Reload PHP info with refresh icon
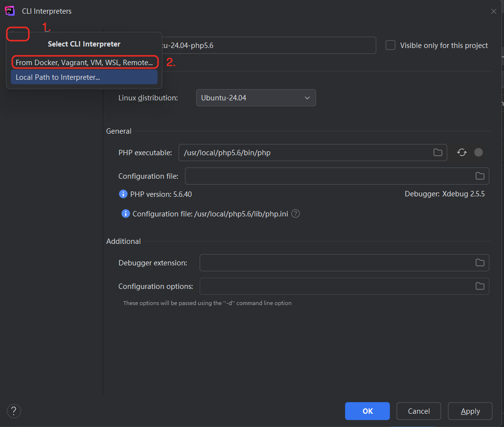Viewport: 504px width, 427px height. pos(461,152)
